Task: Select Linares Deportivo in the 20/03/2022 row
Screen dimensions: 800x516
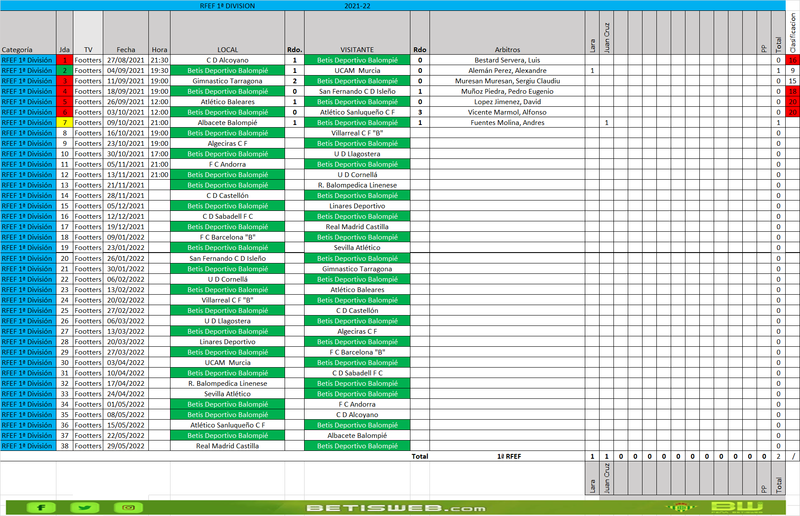Action: [228, 341]
